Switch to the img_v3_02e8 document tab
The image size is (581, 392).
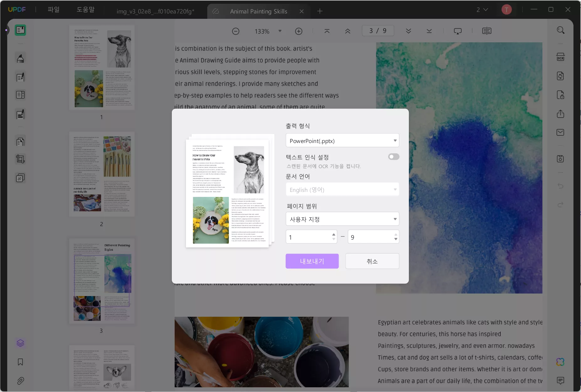(x=155, y=11)
